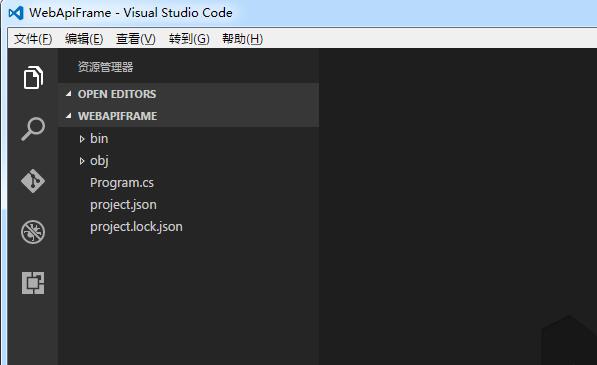This screenshot has width=597, height=365.
Task: Open the 文件(F) menu
Action: 33,38
